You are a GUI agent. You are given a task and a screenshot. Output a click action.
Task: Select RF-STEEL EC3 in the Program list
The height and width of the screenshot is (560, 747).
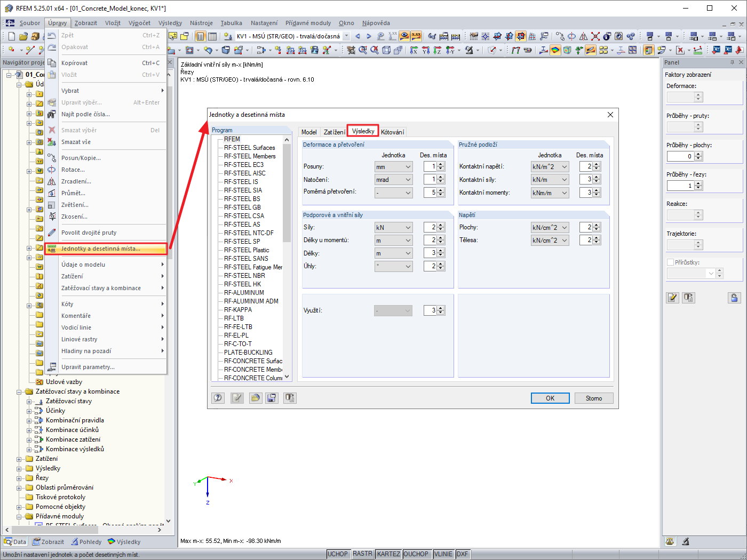point(244,165)
